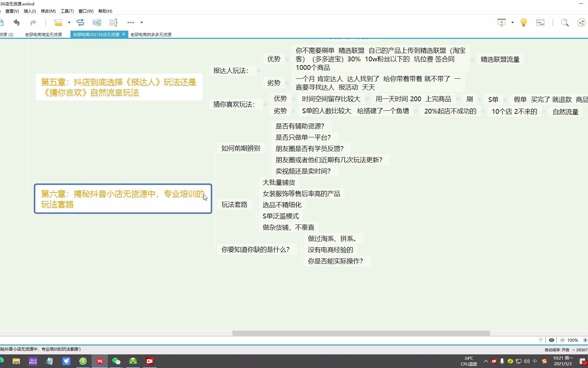Open the 工具(T) menu
The image size is (588, 368).
coord(67,11)
